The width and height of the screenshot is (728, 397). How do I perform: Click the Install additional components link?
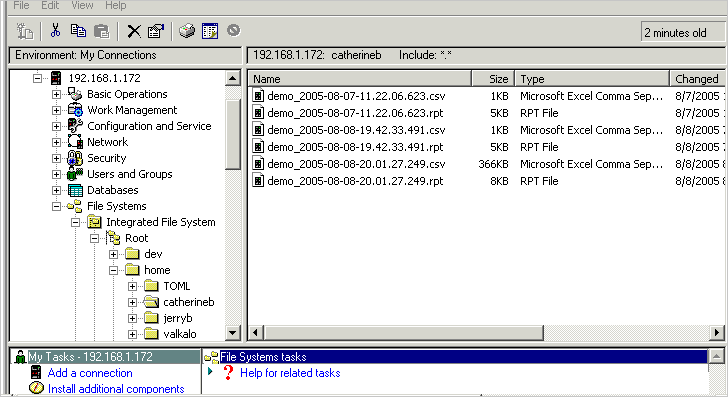point(116,389)
